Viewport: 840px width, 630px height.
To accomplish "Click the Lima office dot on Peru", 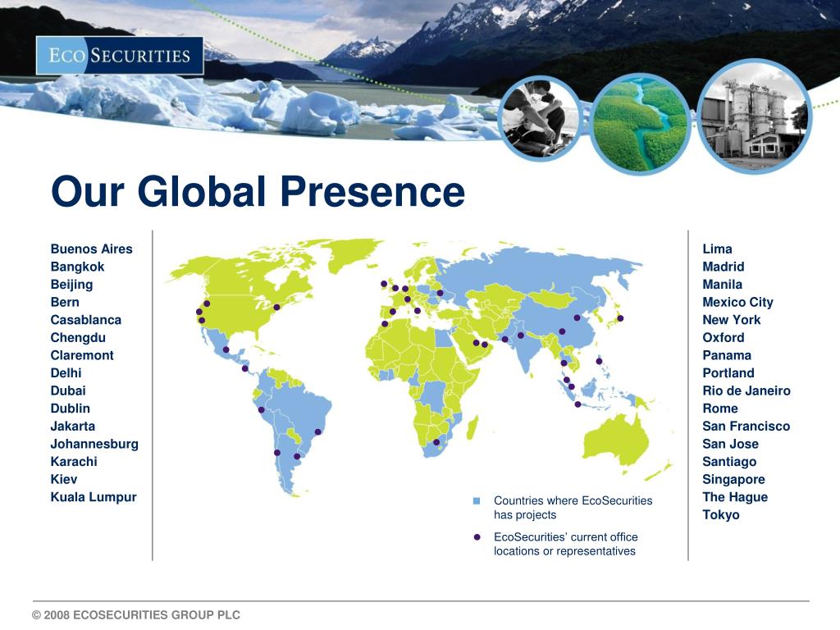I will [261, 410].
